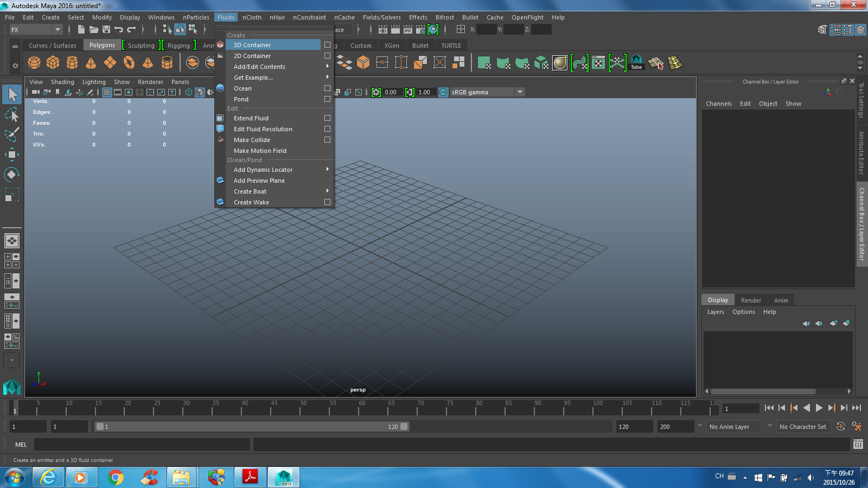Open the 3D Container option box
The height and width of the screenshot is (488, 868).
327,45
